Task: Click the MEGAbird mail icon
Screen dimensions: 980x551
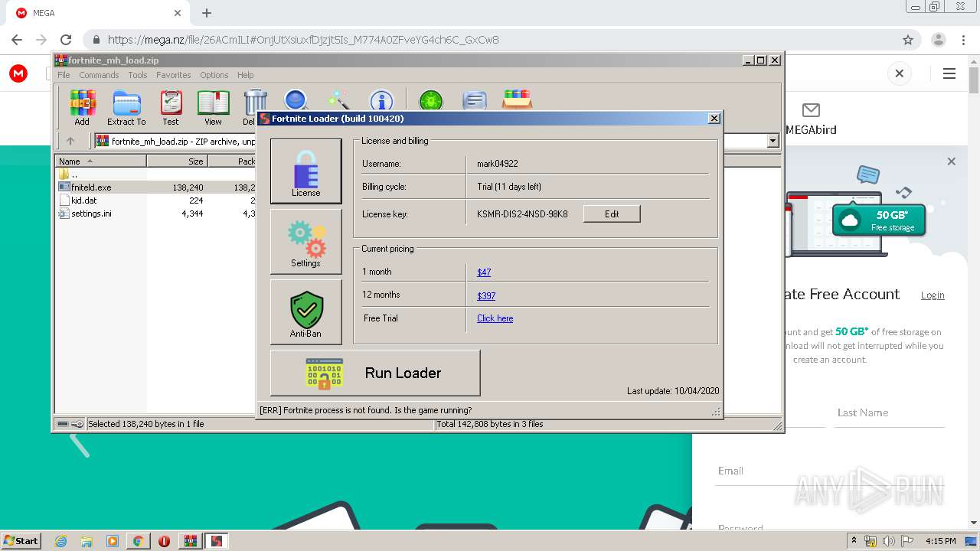Action: coord(811,110)
